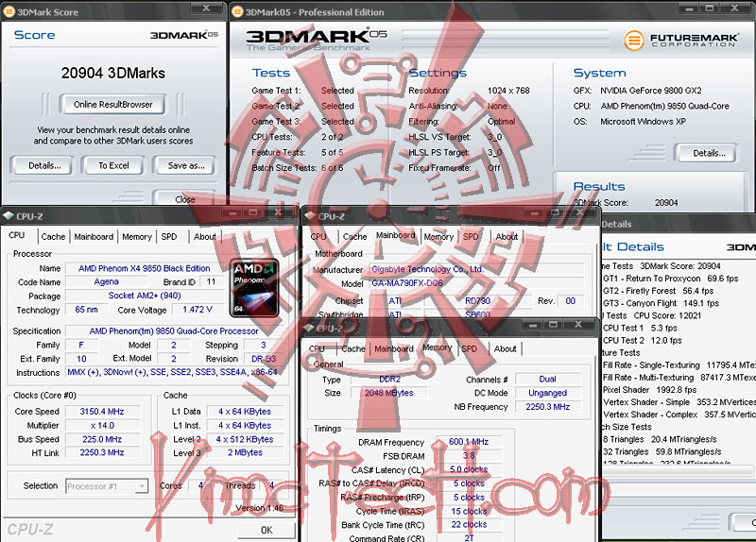Click the 20904 3DMarks score text
The height and width of the screenshot is (542, 756).
click(x=113, y=73)
